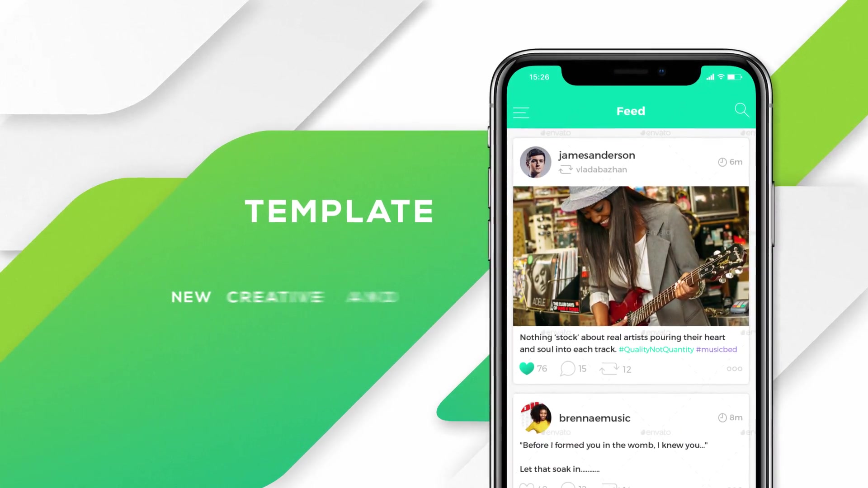The height and width of the screenshot is (488, 868).
Task: Click the guitar photo in feed
Action: pos(630,256)
